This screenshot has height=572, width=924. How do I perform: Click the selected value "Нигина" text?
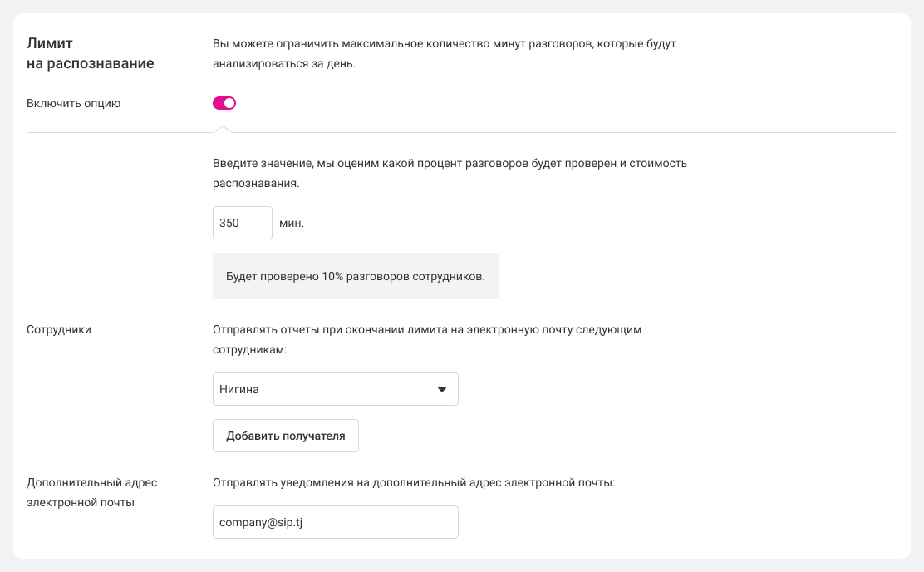click(239, 389)
